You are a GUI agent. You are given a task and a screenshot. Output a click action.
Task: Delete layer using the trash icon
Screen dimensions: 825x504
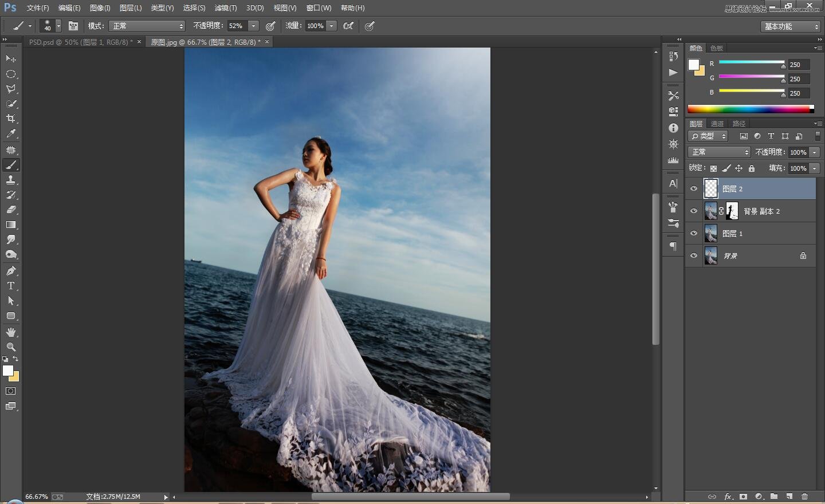(x=804, y=497)
